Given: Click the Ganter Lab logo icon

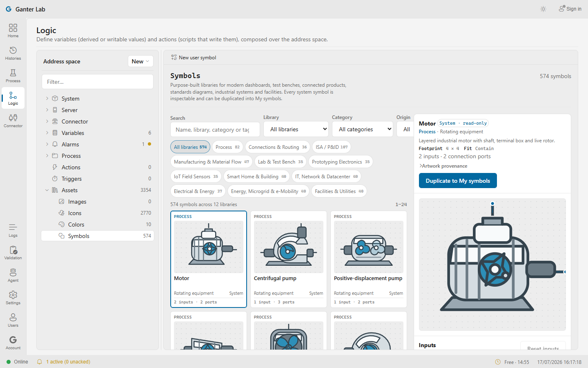Looking at the screenshot, I should pos(8,9).
